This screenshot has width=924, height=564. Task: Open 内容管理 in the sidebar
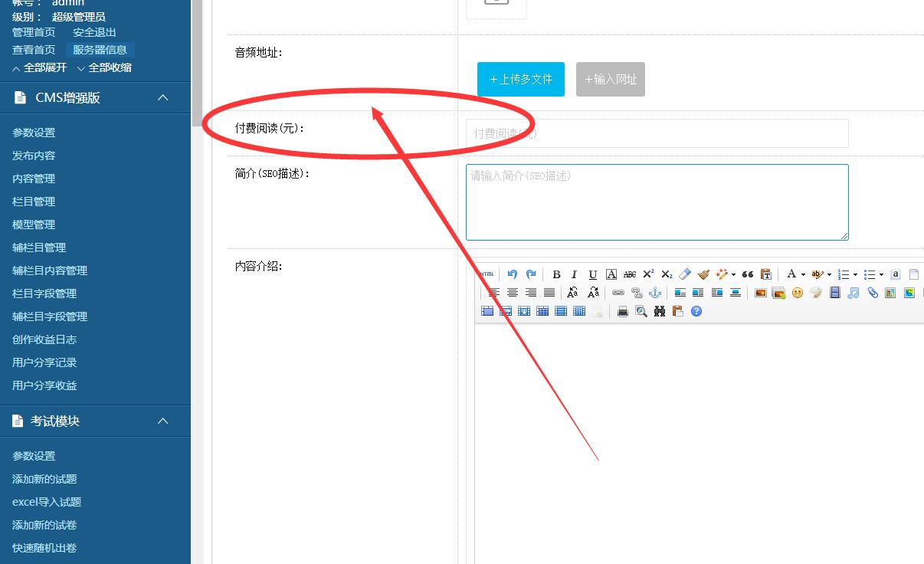coord(34,179)
